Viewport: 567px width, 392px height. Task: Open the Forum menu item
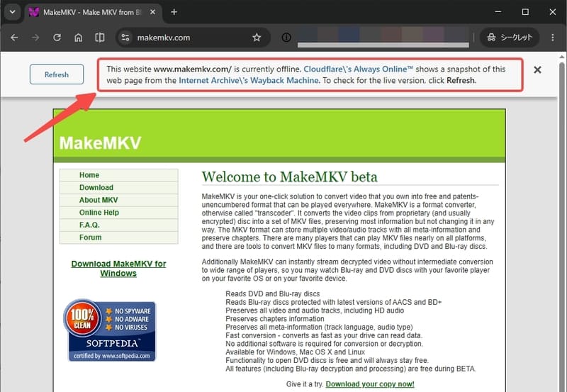coord(119,237)
